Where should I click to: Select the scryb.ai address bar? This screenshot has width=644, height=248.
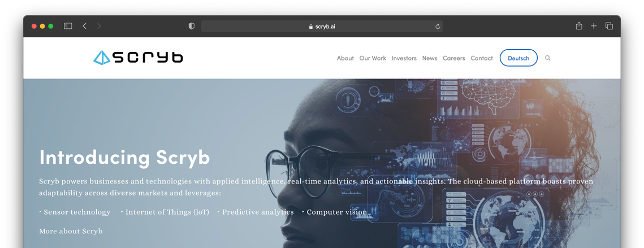click(x=322, y=27)
